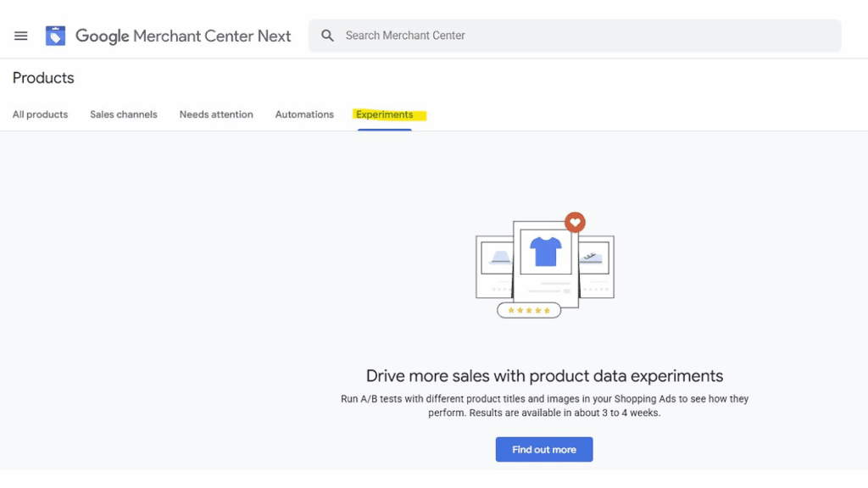The image size is (868, 488).
Task: Focus the Search Merchant Center field
Action: tap(575, 36)
